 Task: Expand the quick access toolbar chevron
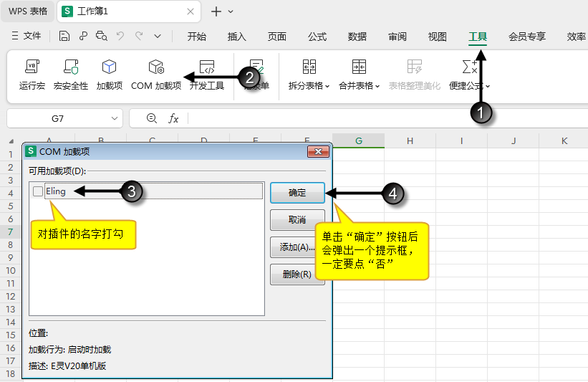point(158,37)
